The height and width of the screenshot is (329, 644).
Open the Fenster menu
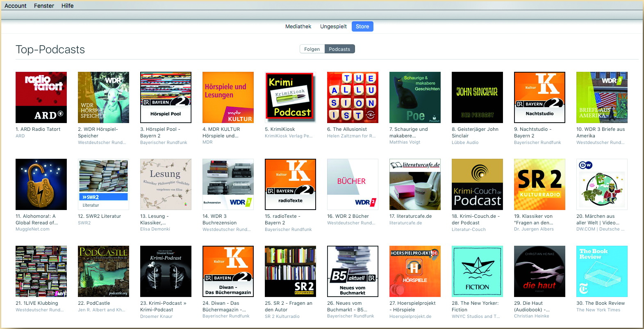[x=44, y=6]
